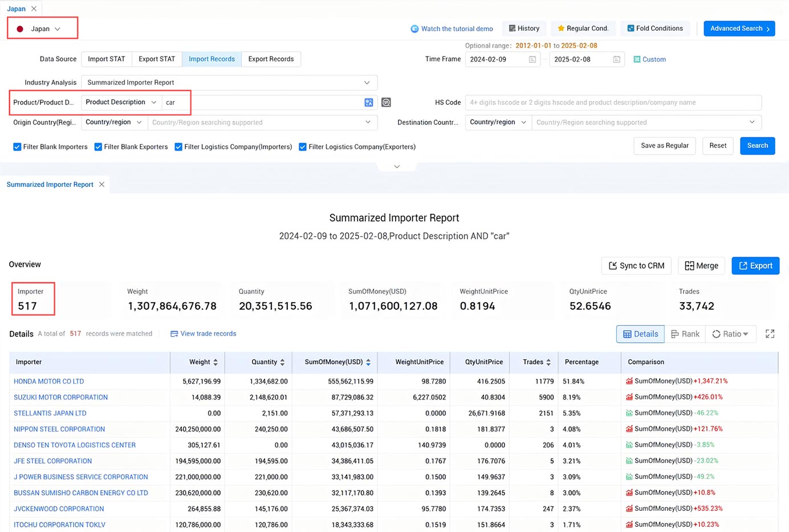
Task: Click Japan flag icon
Action: (20, 29)
